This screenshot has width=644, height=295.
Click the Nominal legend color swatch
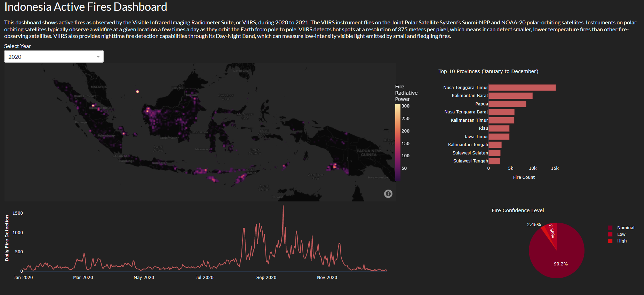click(x=610, y=228)
